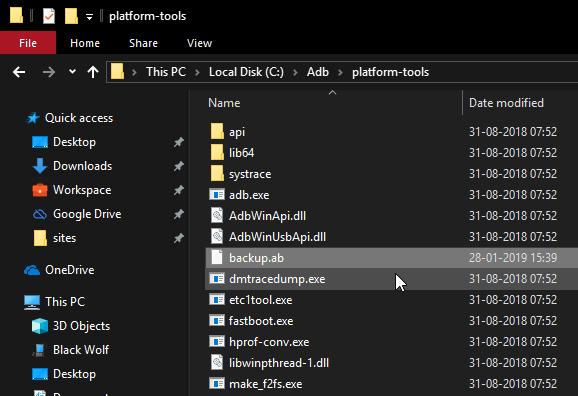Click the pin icon next to sites
578x396 pixels.
point(179,238)
